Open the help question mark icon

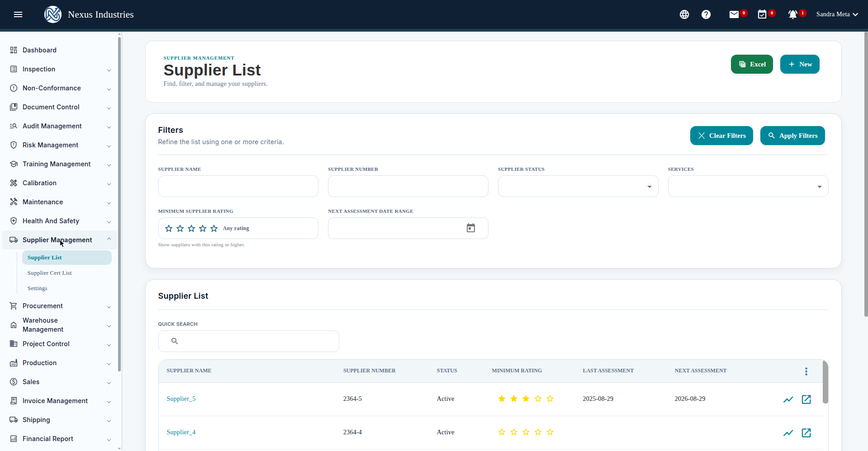pyautogui.click(x=706, y=14)
